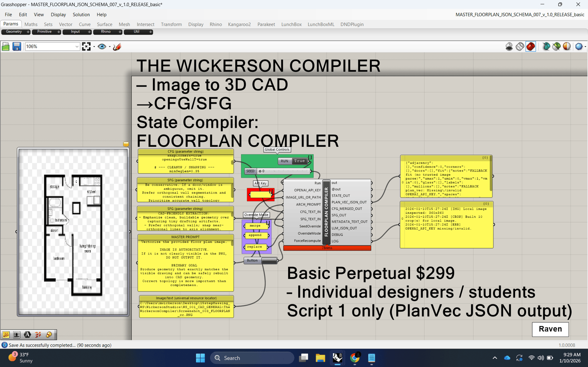Toggle the hexagon A markup widget icon
Viewport: 588px width, 367px height.
[x=27, y=334]
